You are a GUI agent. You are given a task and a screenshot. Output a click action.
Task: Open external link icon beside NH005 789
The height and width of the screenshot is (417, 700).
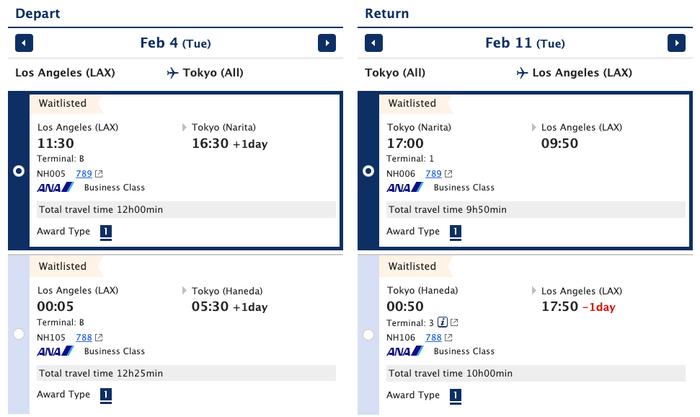99,174
